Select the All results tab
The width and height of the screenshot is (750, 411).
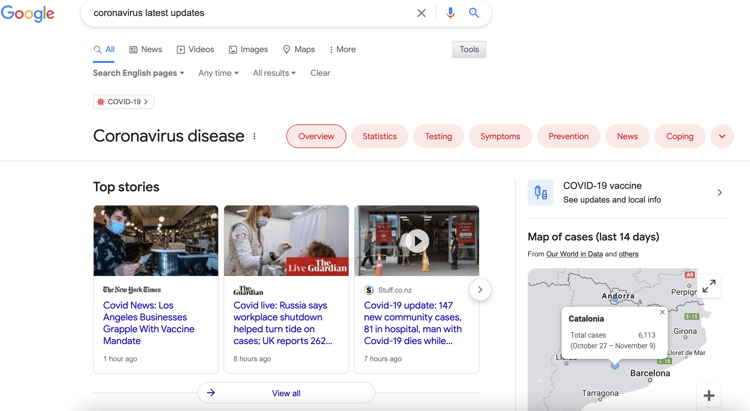pos(104,49)
